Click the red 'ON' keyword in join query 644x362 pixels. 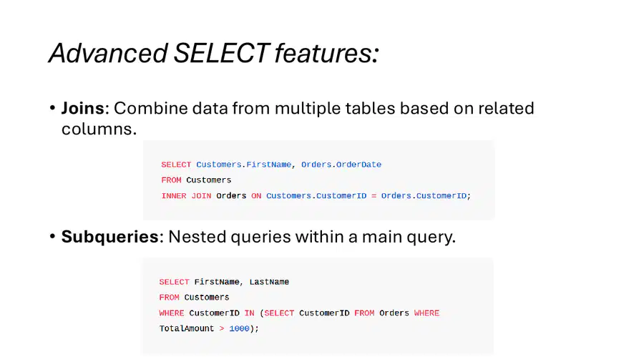point(256,196)
